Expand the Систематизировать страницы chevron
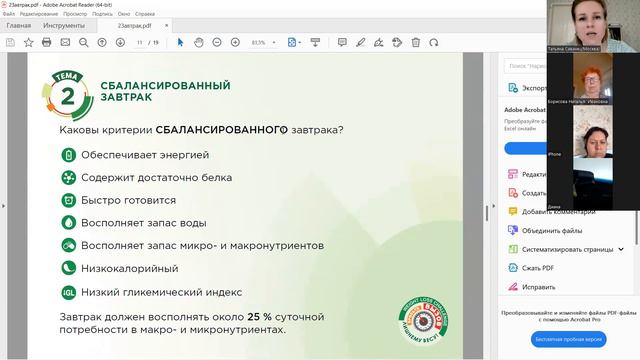The image size is (640, 360). 621,249
